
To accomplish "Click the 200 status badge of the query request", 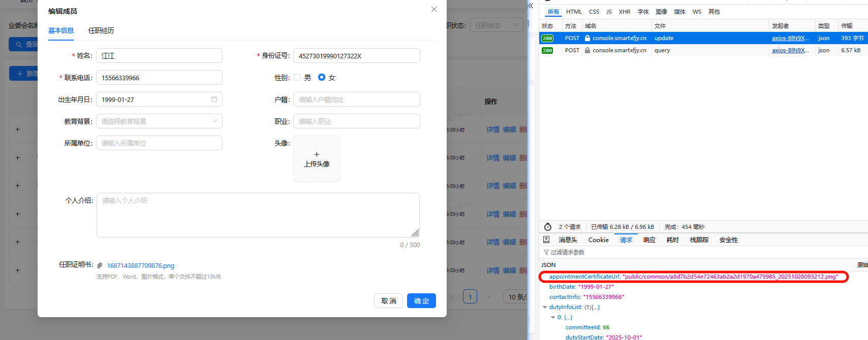I will (x=547, y=50).
